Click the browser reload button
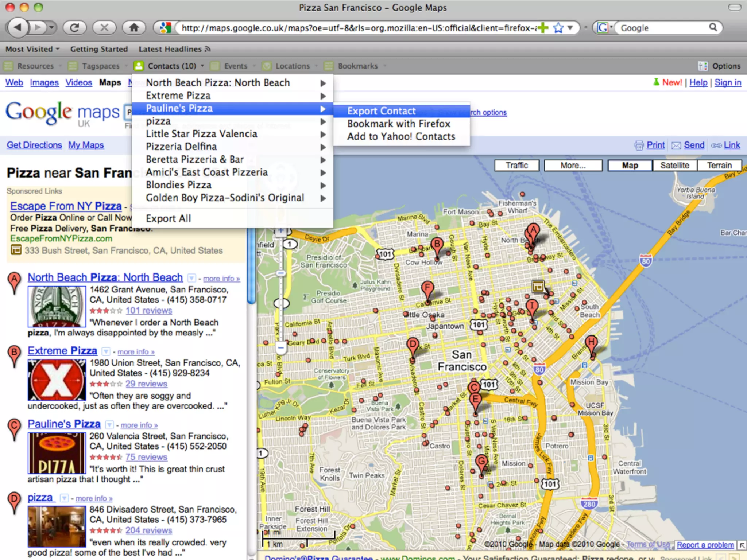 point(74,28)
